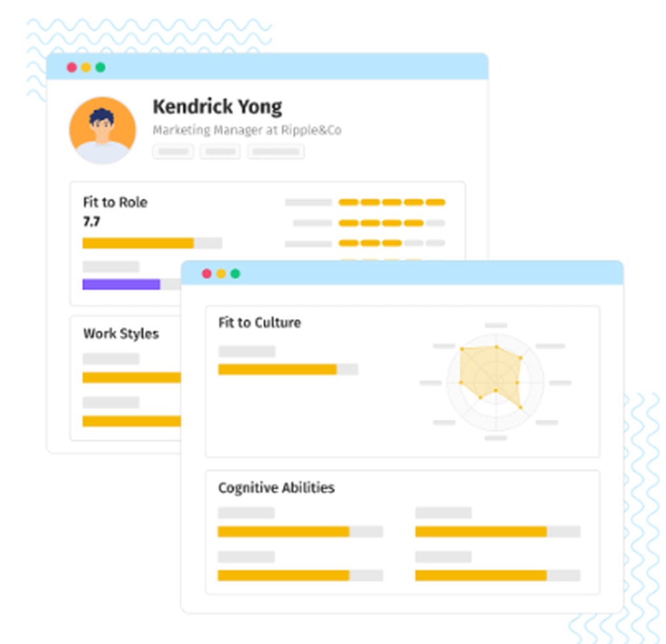Click the yellow dot on back window

(86, 67)
